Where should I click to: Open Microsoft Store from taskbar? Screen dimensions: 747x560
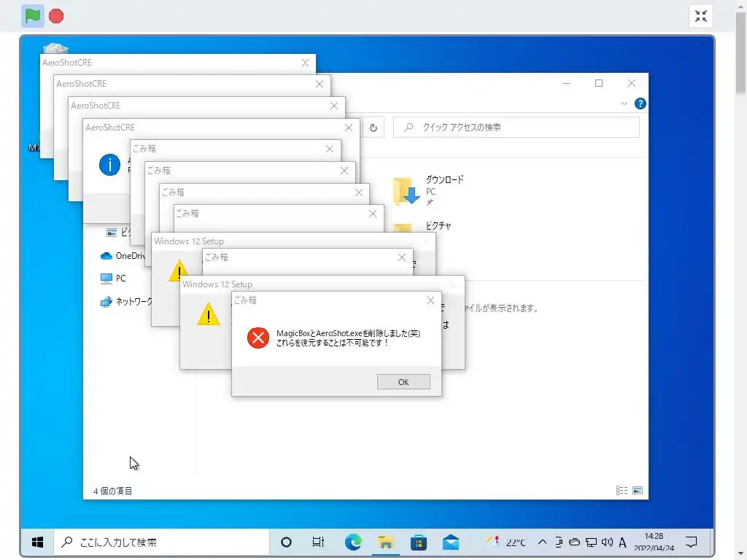click(x=418, y=542)
